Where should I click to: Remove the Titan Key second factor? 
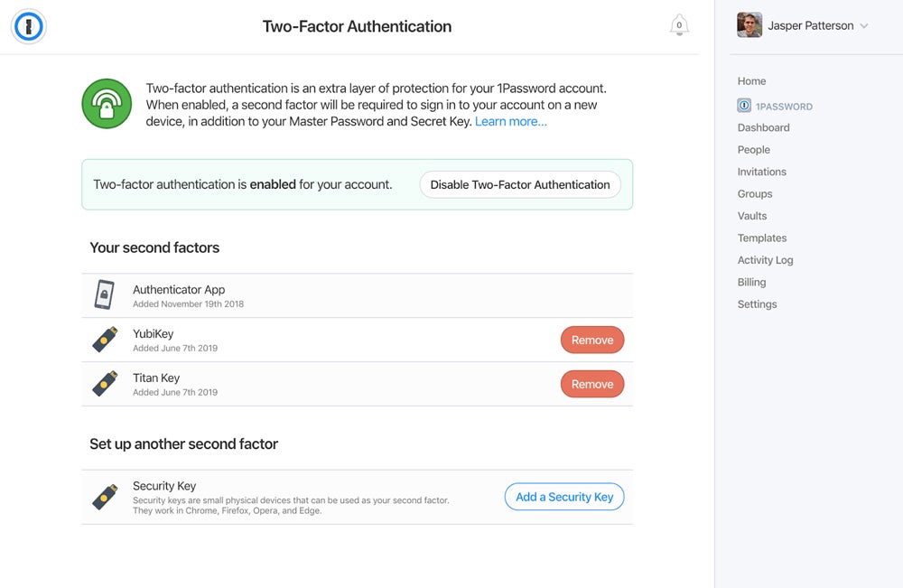[592, 384]
